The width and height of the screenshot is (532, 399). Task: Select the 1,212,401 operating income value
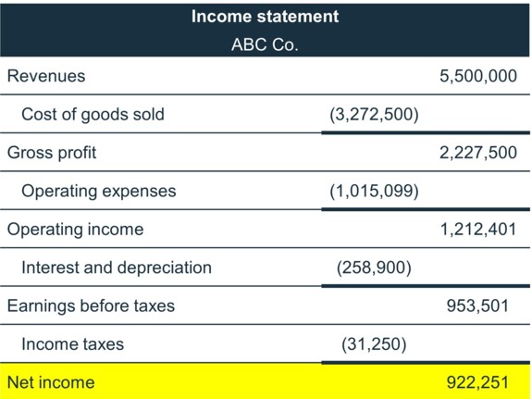pos(478,230)
